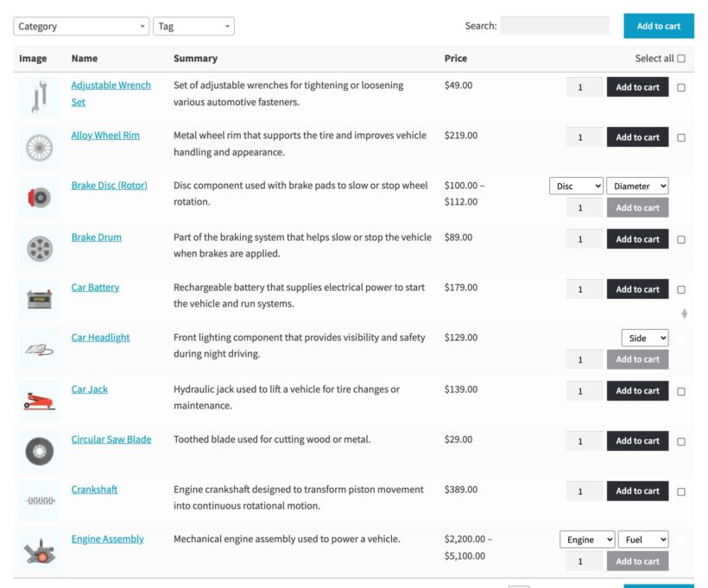This screenshot has height=588, width=708.
Task: Open the Engine Assembly product image
Action: [x=39, y=551]
